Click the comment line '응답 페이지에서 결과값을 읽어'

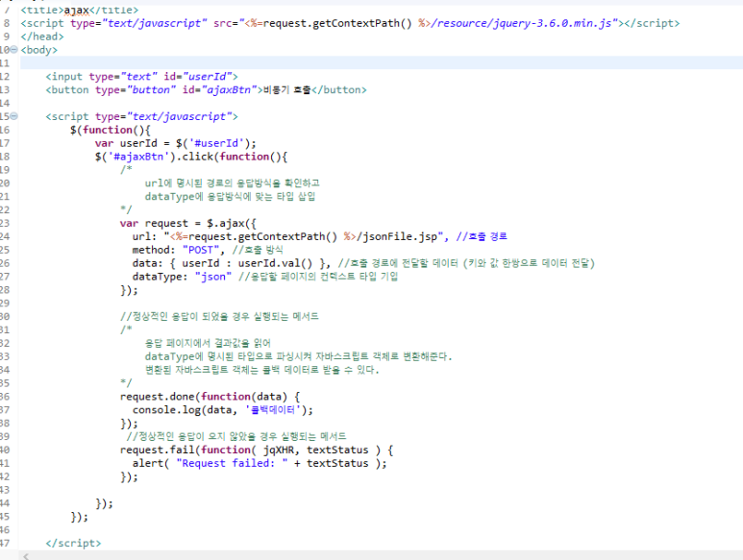[x=208, y=343]
